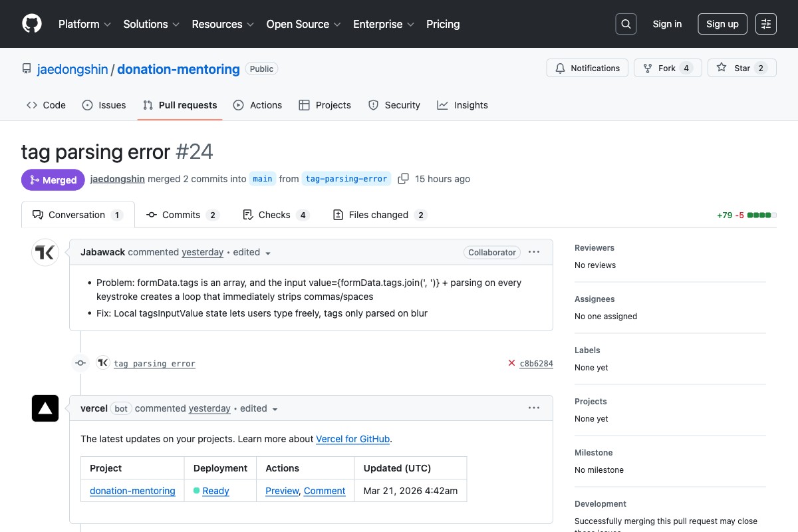Screen dimensions: 798x532
Task: Click the repository book icon beside jaedongshin
Action: pyautogui.click(x=26, y=68)
